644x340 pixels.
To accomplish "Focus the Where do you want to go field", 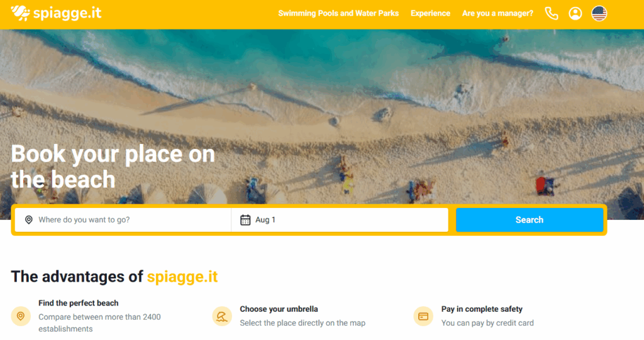I will tap(123, 220).
